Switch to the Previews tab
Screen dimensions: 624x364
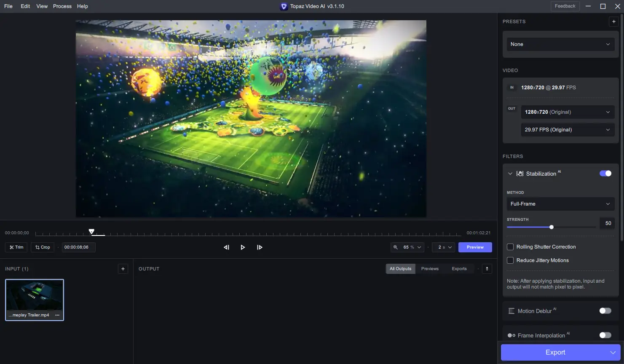point(430,269)
